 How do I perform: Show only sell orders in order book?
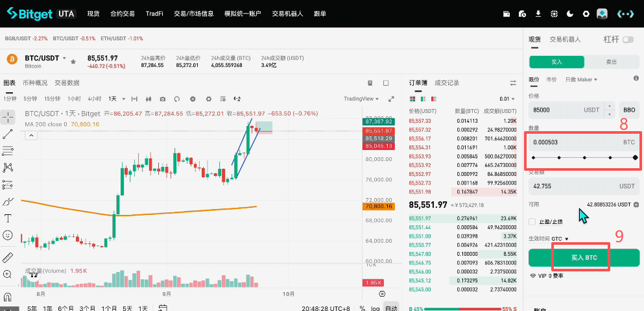pos(434,99)
